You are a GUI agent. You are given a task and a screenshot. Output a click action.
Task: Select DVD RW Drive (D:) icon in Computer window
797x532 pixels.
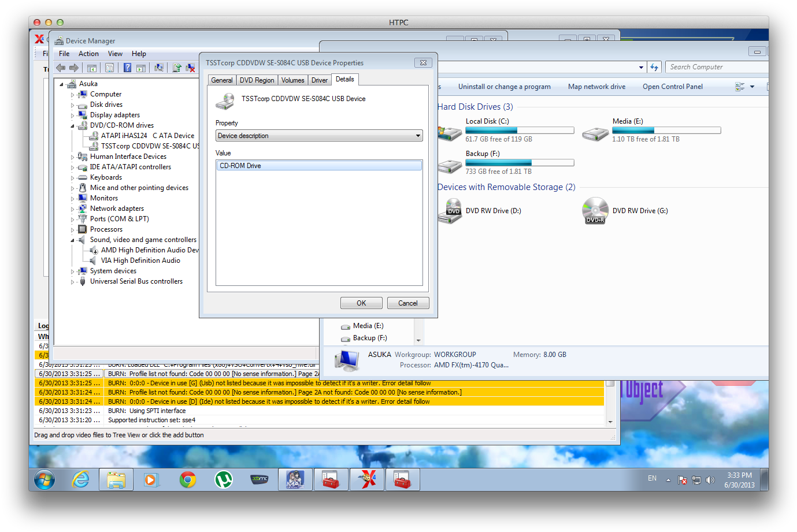(x=451, y=211)
